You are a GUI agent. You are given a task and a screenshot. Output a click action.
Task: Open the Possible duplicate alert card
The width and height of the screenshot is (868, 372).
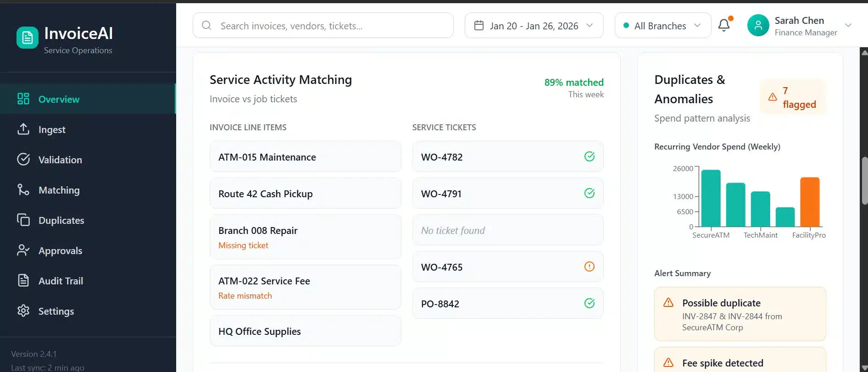[740, 314]
